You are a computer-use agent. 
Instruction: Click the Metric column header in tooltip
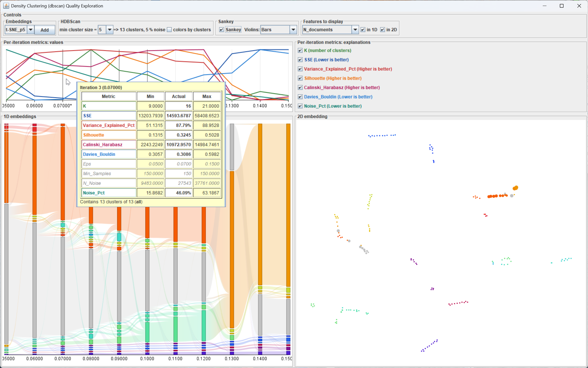pyautogui.click(x=109, y=96)
